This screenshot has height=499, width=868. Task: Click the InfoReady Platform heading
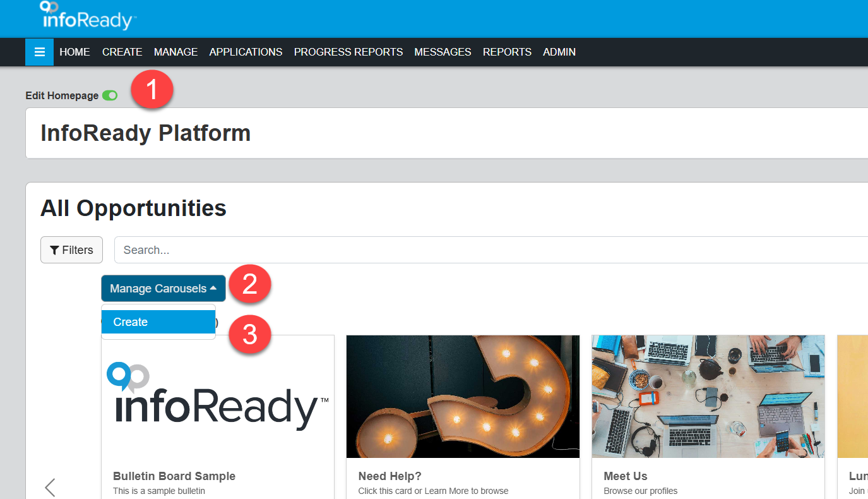click(x=145, y=133)
